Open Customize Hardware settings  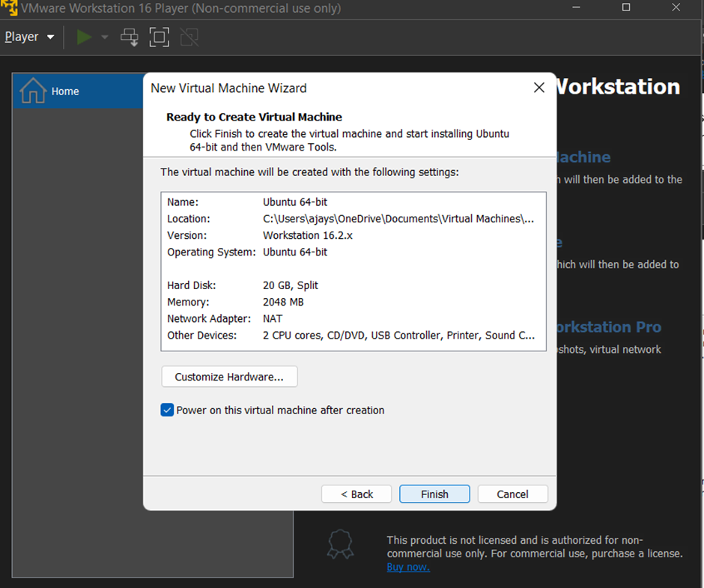coord(229,377)
